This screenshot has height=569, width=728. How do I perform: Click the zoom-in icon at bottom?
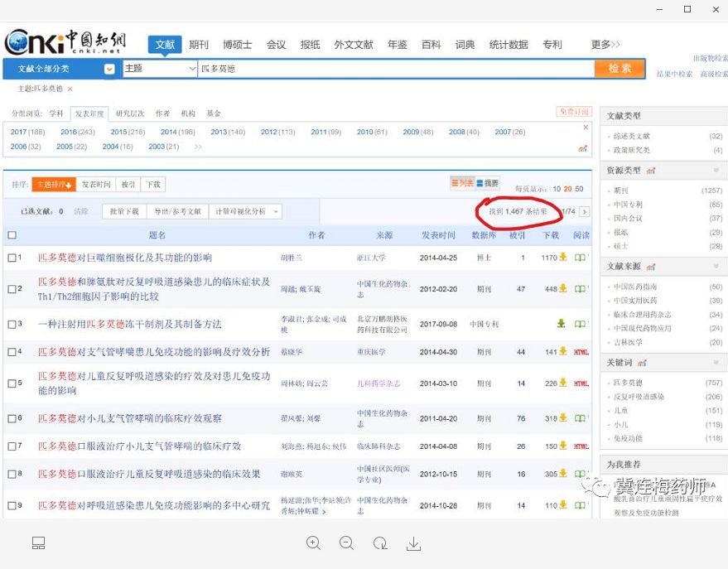pos(313,543)
